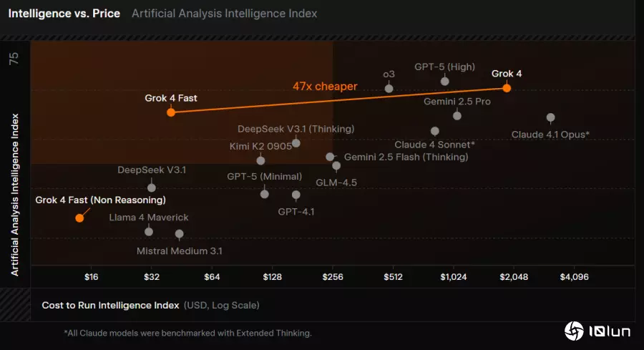This screenshot has width=644, height=350.
Task: Click the Claude 4.1 Opus data point
Action: 550,117
